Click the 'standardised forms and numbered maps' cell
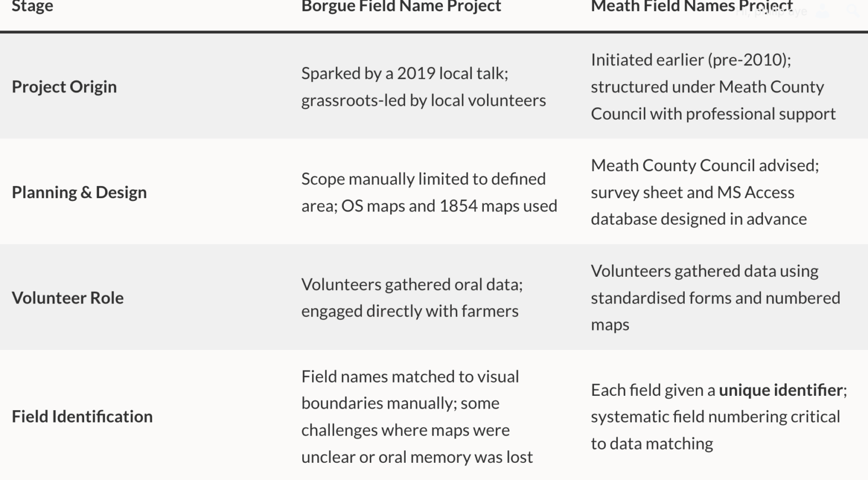868x480 pixels. click(715, 298)
